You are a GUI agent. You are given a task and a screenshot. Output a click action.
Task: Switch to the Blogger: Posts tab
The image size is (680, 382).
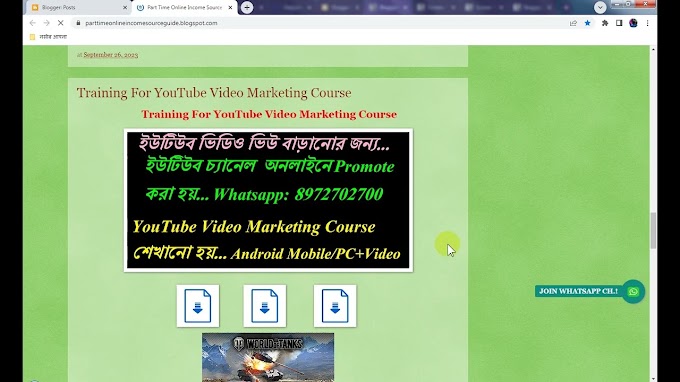click(77, 7)
